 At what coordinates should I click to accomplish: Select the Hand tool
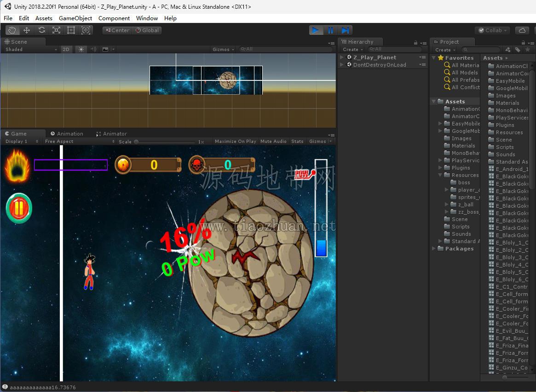coord(12,30)
